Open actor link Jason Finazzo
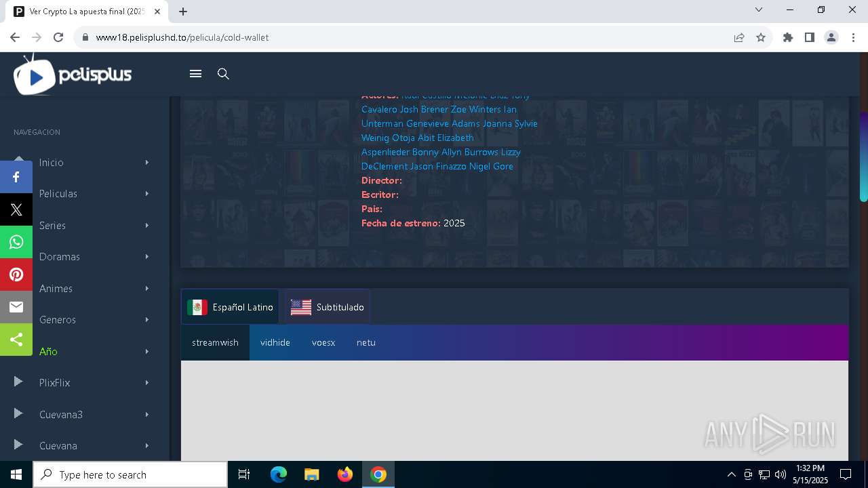This screenshot has width=868, height=488. 438,166
